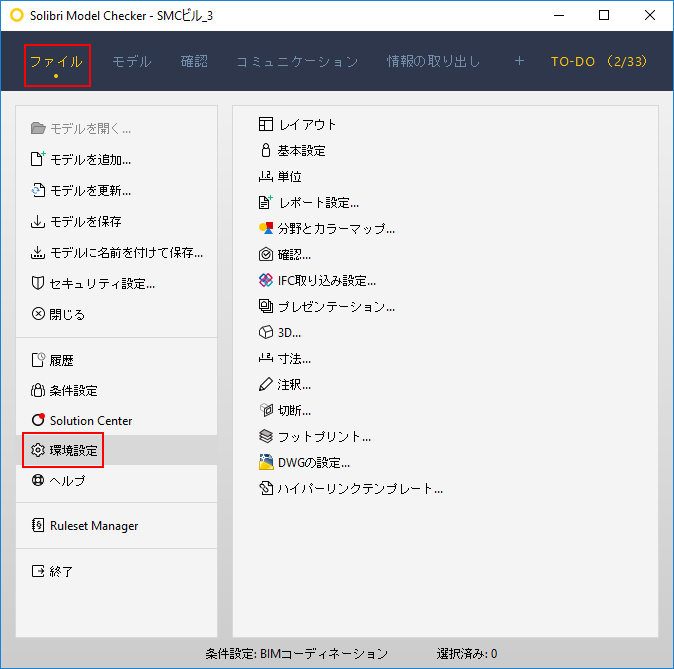Click the プレゼンテーション slides icon
Viewport: 674px width, 669px height.
click(266, 306)
